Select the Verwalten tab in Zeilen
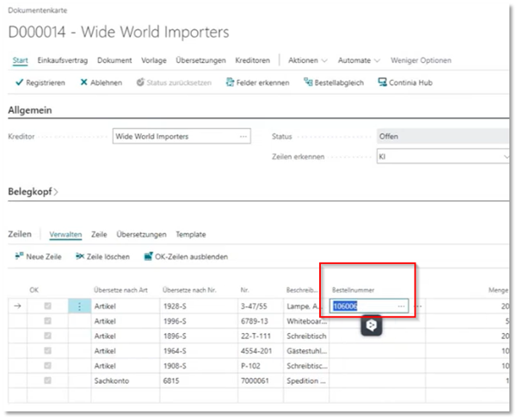This screenshot has width=518, height=420. [65, 234]
